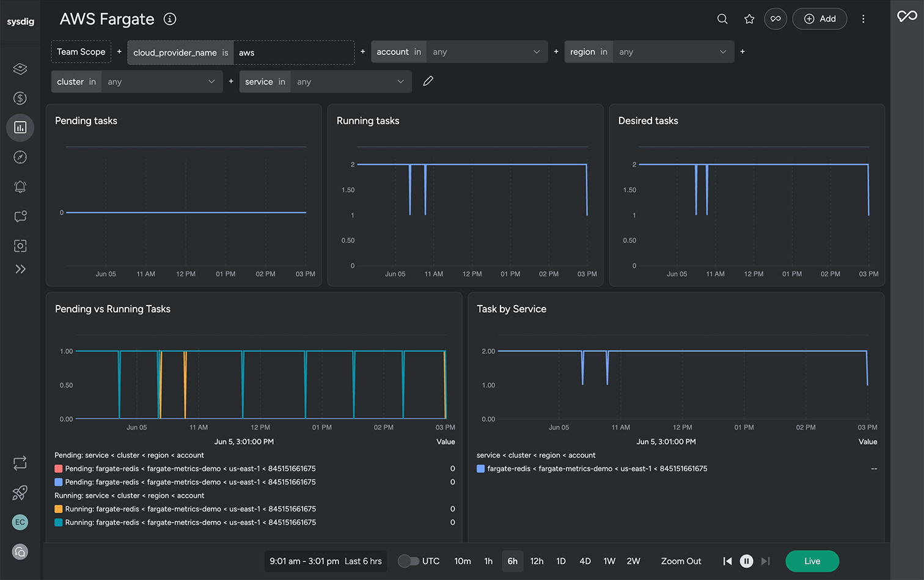Click teal Running fargate-redis legend swatch
Screen dimensions: 924x580
coord(59,523)
